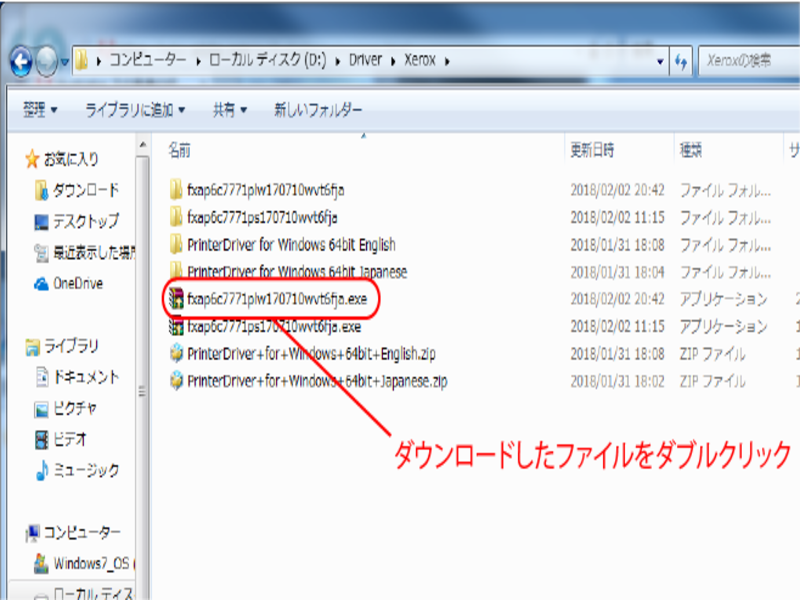
Task: Open ダウンロード folder icon in favorites
Action: pyautogui.click(x=41, y=191)
